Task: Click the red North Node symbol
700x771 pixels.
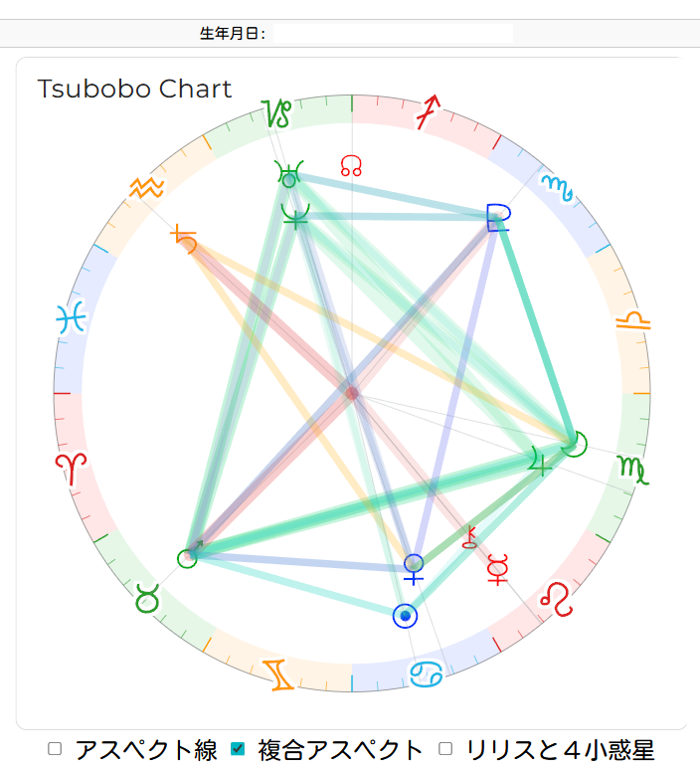Action: [350, 165]
